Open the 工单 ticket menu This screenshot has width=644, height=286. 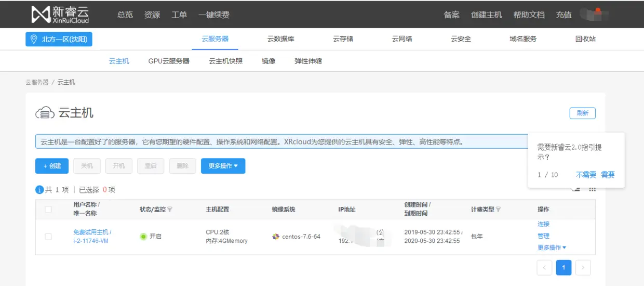click(x=179, y=15)
